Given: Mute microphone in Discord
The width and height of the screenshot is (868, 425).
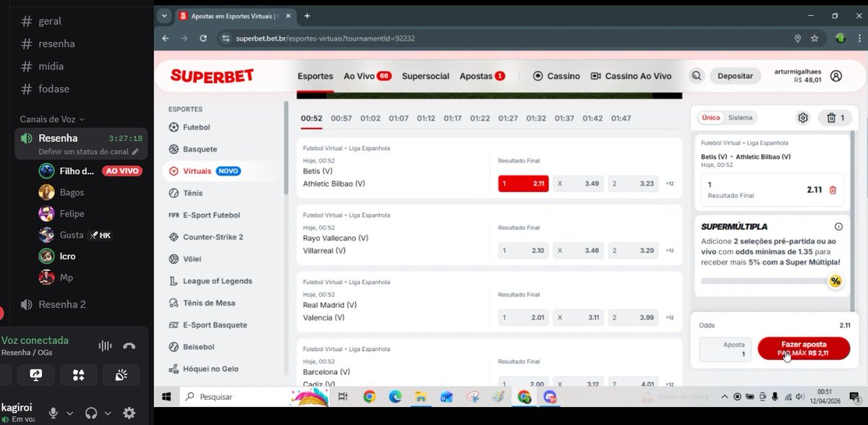Looking at the screenshot, I should [x=53, y=413].
